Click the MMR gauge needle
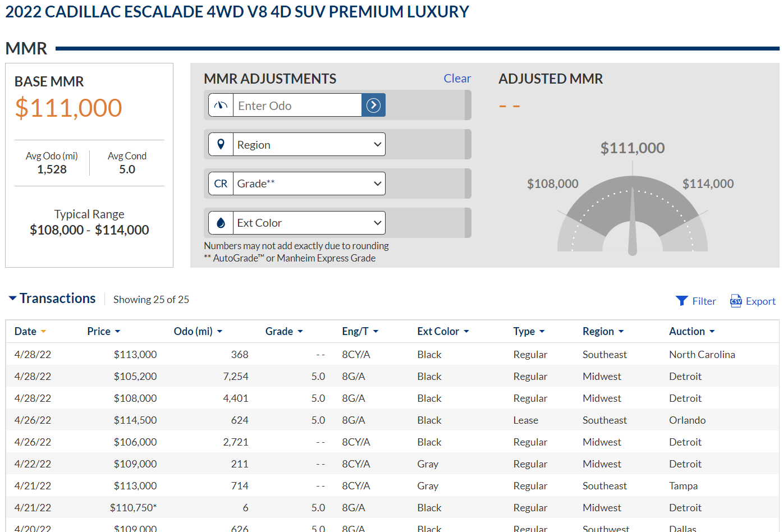 click(633, 222)
